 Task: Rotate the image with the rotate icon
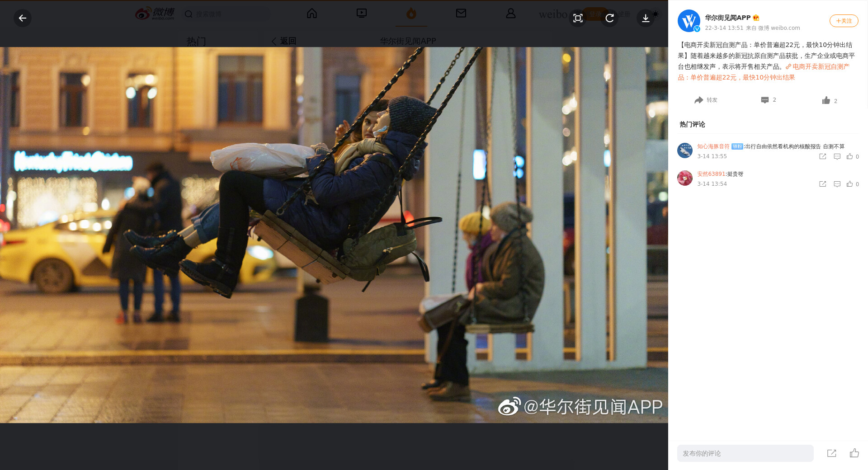[x=609, y=18]
